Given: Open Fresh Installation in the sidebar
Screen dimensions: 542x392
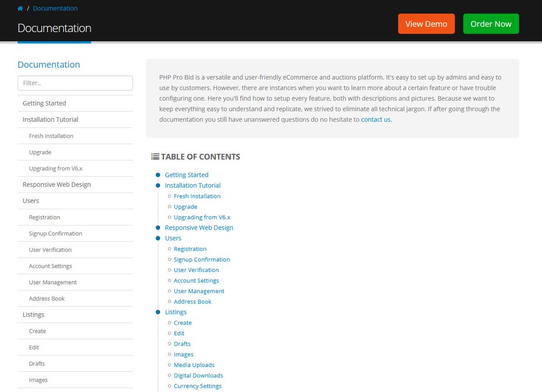Looking at the screenshot, I should point(75,136).
